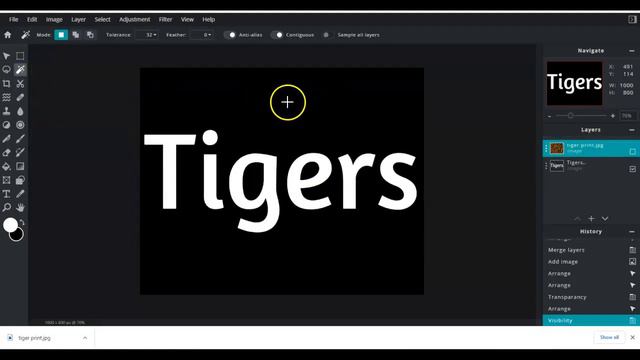Select the Liquify waves tool
Screen dimensions: 640x360
click(7, 98)
